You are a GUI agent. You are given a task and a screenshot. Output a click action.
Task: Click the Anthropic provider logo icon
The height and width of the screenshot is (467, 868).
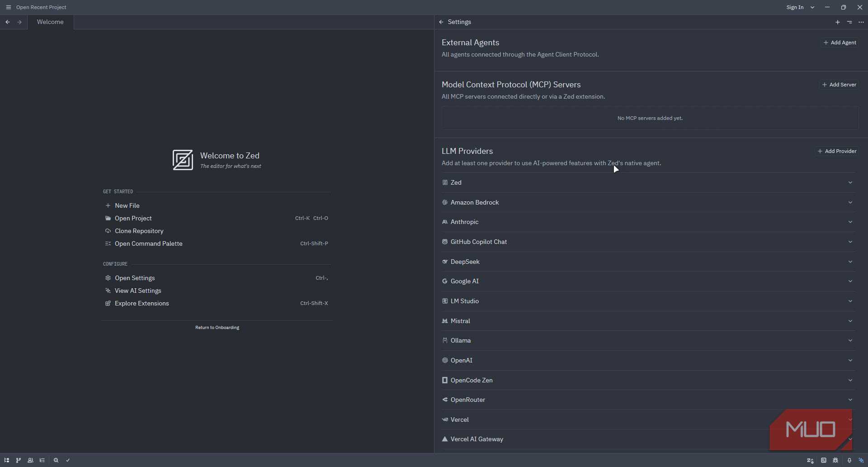(445, 222)
